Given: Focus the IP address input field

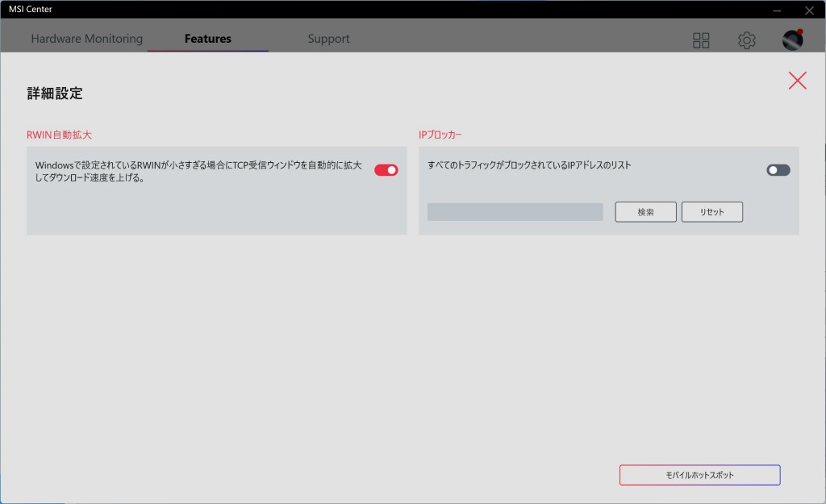Looking at the screenshot, I should [x=515, y=212].
